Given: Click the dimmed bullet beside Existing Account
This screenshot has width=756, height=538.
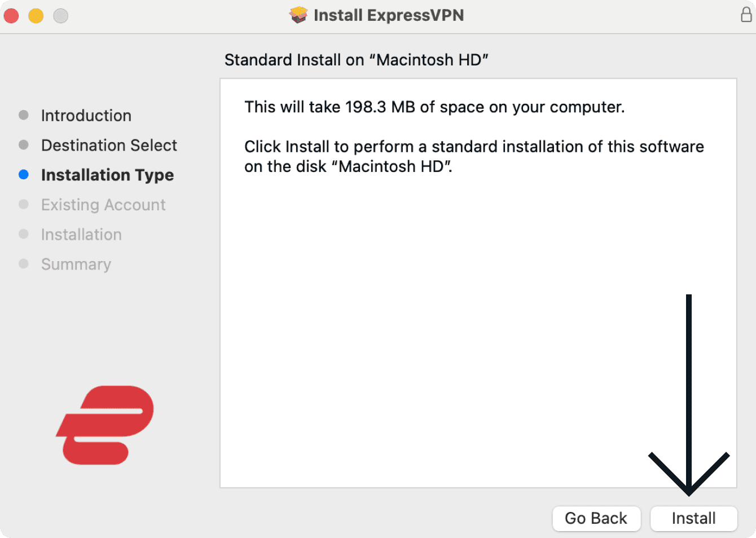Looking at the screenshot, I should pos(24,204).
